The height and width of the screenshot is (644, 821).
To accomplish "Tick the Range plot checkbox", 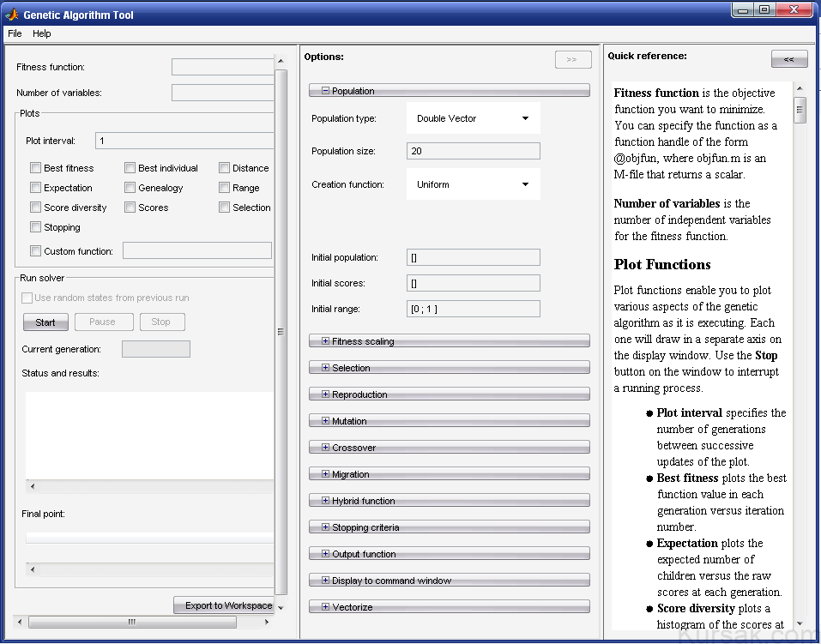I will click(x=224, y=188).
